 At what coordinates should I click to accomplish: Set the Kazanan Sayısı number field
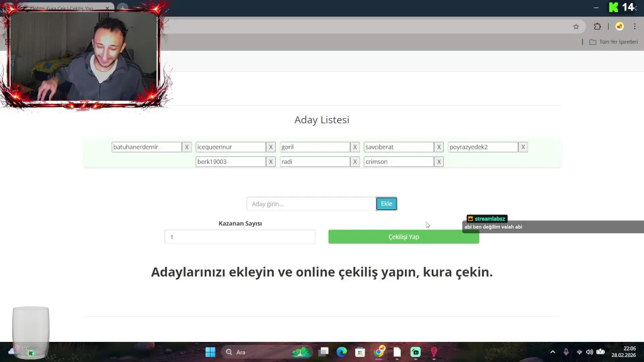[x=240, y=237]
